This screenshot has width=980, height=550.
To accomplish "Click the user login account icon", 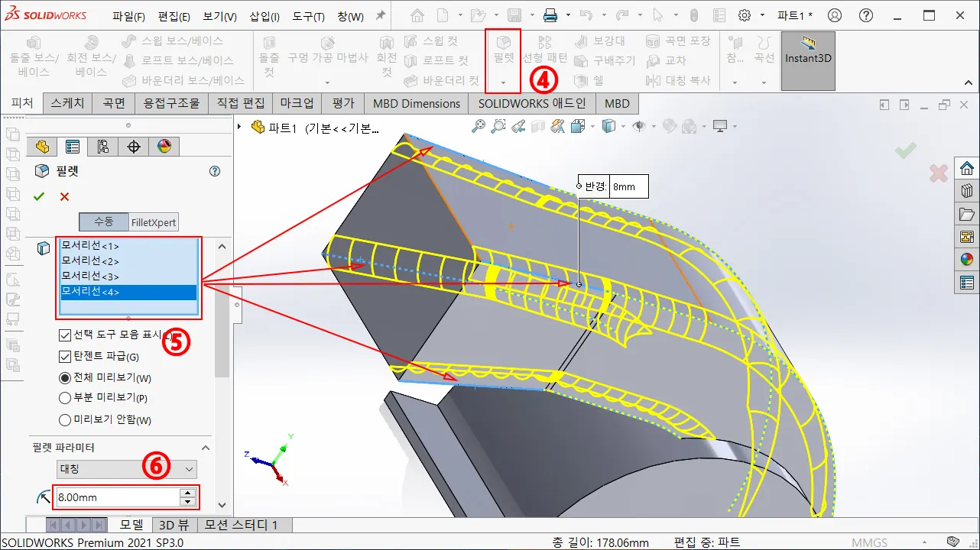I will click(835, 15).
